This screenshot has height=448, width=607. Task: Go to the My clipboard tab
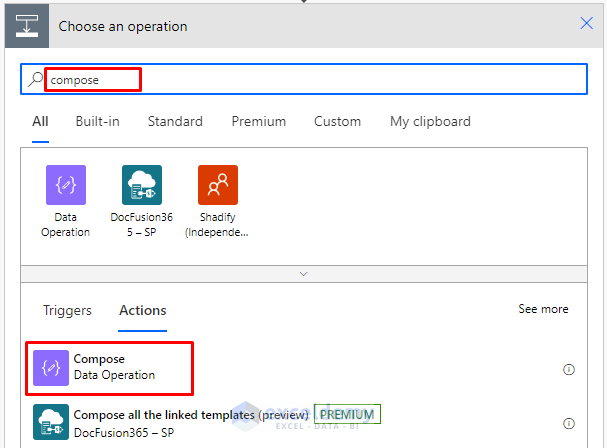[x=430, y=121]
